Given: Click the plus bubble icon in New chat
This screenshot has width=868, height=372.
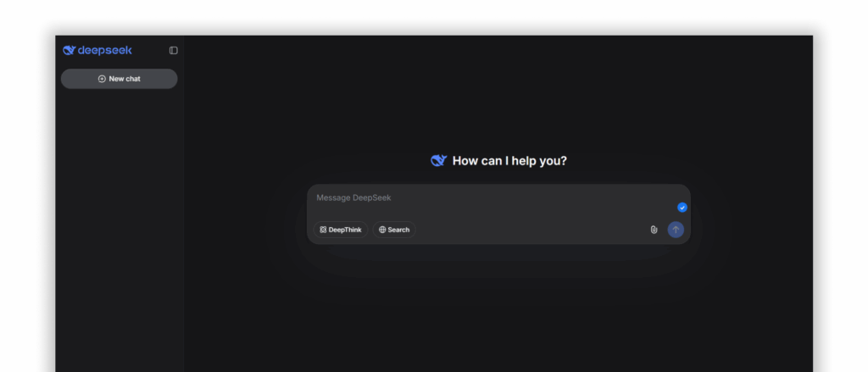Looking at the screenshot, I should coord(102,79).
